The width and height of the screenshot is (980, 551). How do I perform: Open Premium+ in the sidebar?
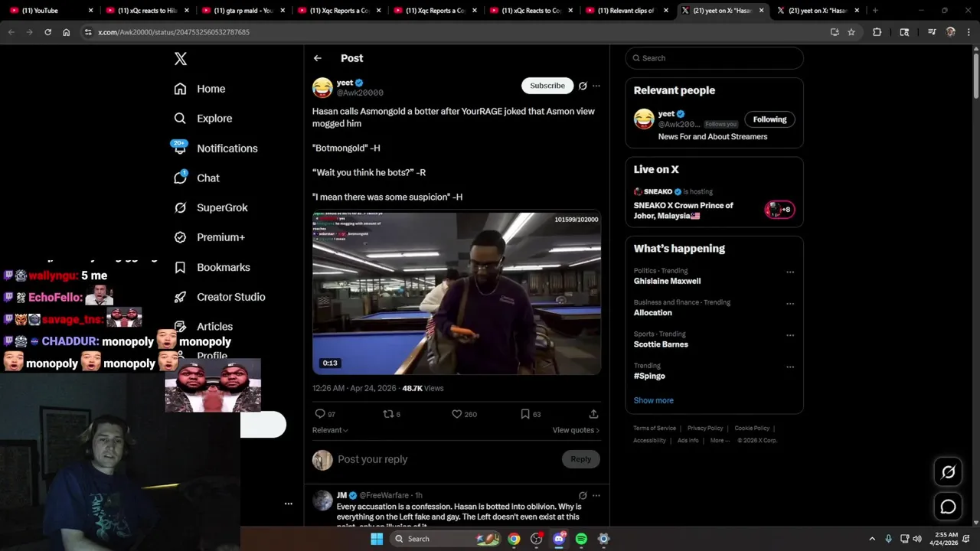click(x=210, y=237)
